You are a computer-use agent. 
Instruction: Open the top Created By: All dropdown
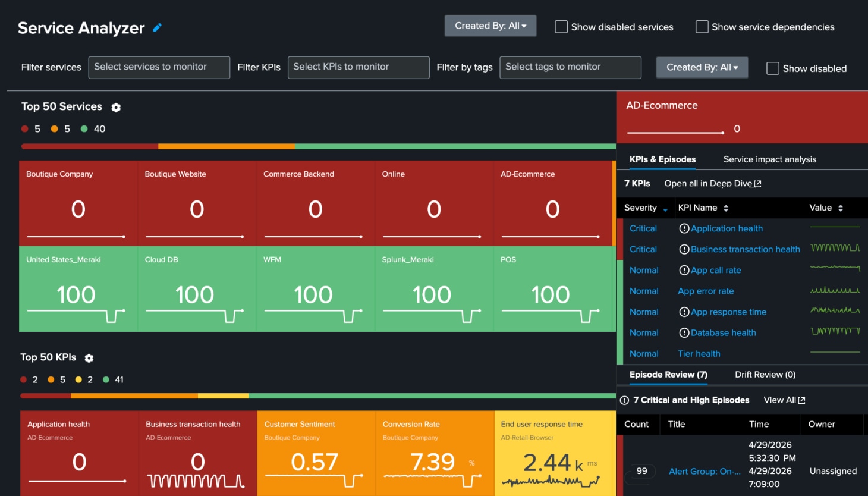490,26
